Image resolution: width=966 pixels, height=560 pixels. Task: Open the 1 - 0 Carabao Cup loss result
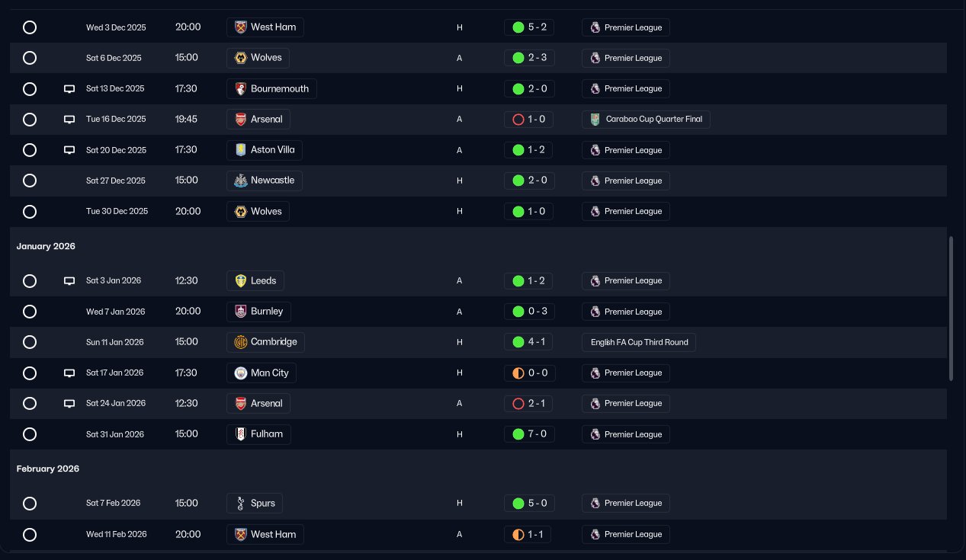529,120
